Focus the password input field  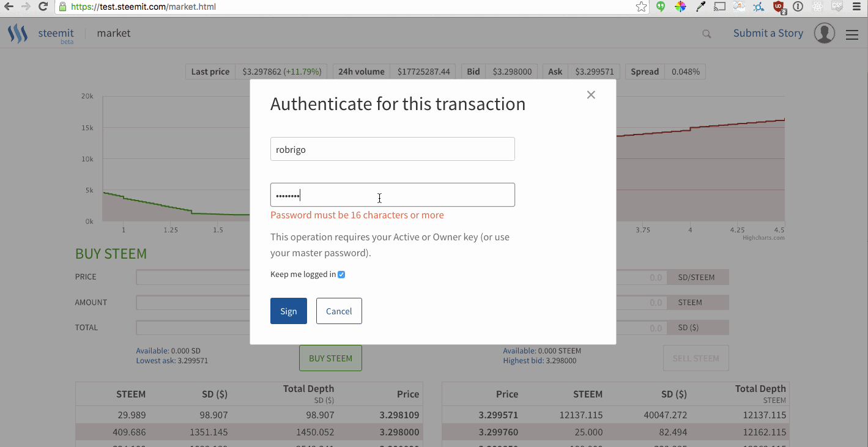tap(393, 195)
